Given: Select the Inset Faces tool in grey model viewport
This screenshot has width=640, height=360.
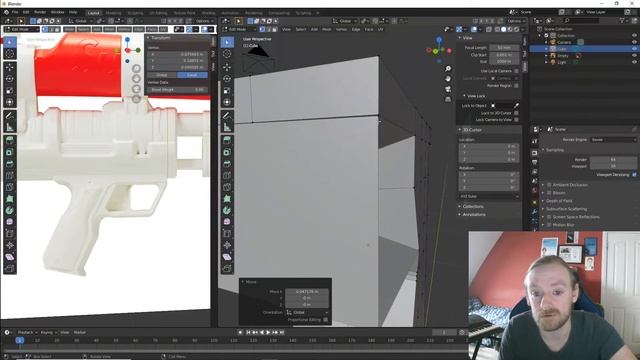Looking at the screenshot, I should pos(227,152).
